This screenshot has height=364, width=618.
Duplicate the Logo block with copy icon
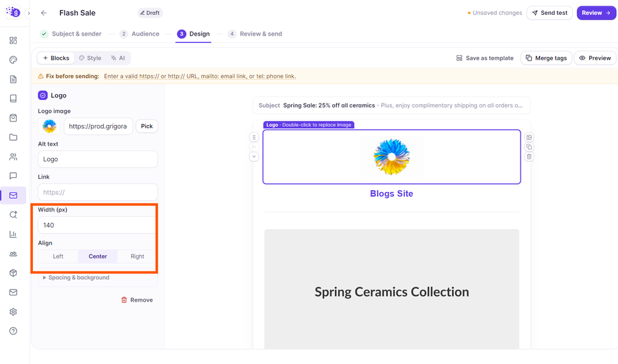pos(529,147)
